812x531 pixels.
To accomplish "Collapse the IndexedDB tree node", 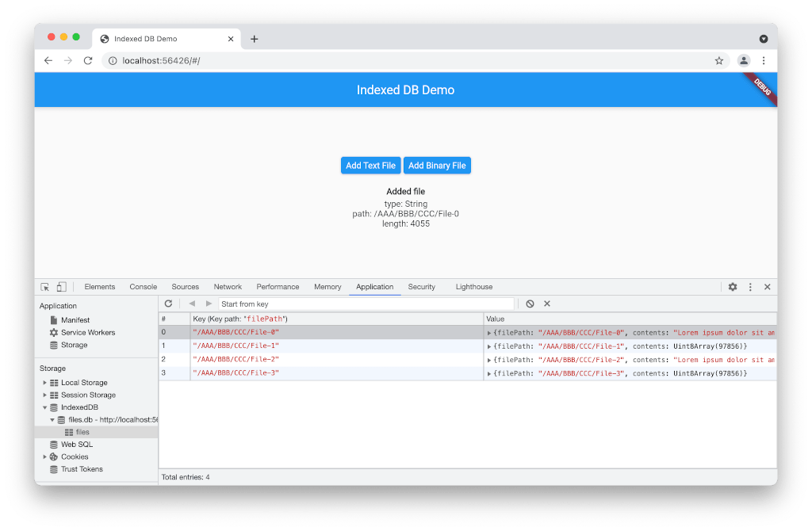I will [x=45, y=407].
